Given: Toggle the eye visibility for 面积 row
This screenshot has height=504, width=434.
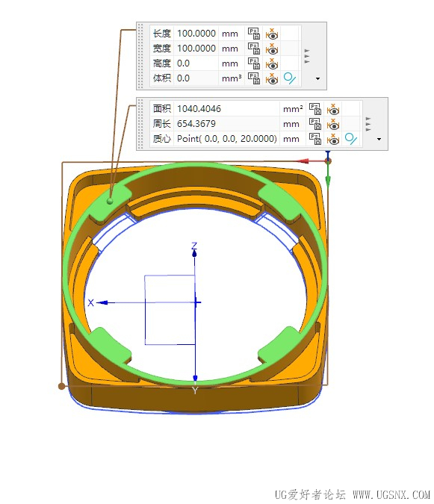Looking at the screenshot, I should point(333,109).
